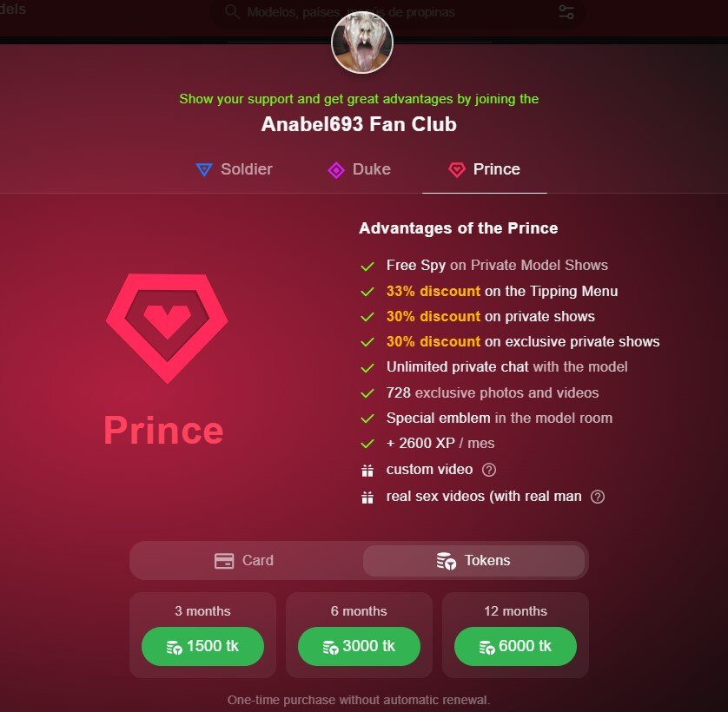Select Tokens payment method
This screenshot has width=728, height=712.
point(473,560)
